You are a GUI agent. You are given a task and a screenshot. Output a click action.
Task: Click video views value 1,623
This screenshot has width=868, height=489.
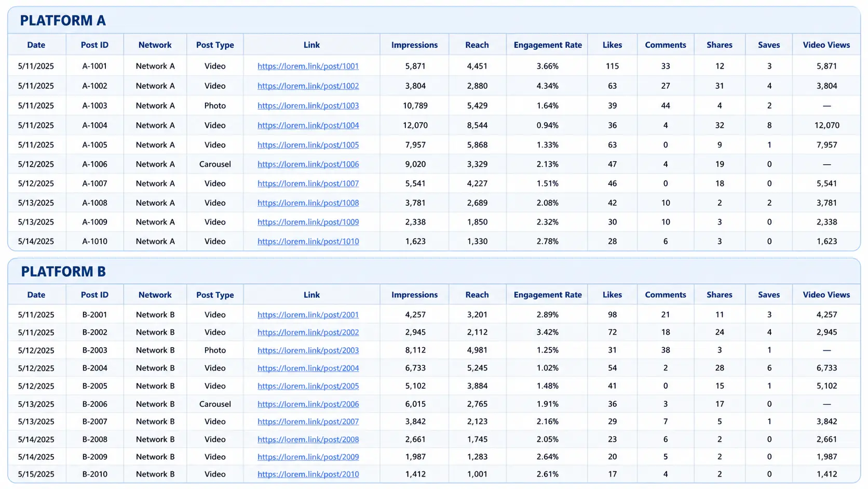pos(826,242)
